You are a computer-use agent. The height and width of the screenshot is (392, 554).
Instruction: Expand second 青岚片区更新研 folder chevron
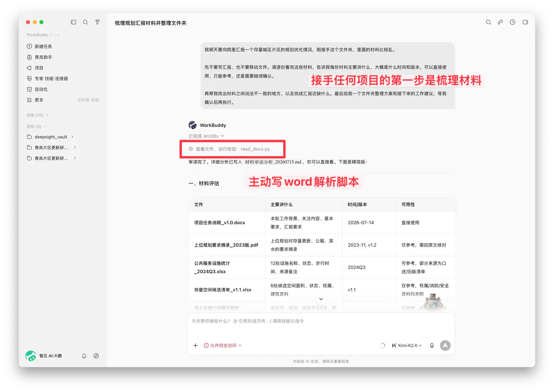pyautogui.click(x=75, y=158)
